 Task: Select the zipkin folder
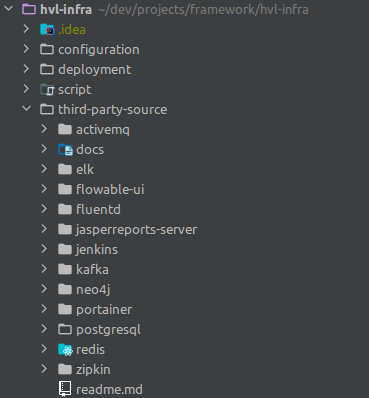tap(93, 370)
